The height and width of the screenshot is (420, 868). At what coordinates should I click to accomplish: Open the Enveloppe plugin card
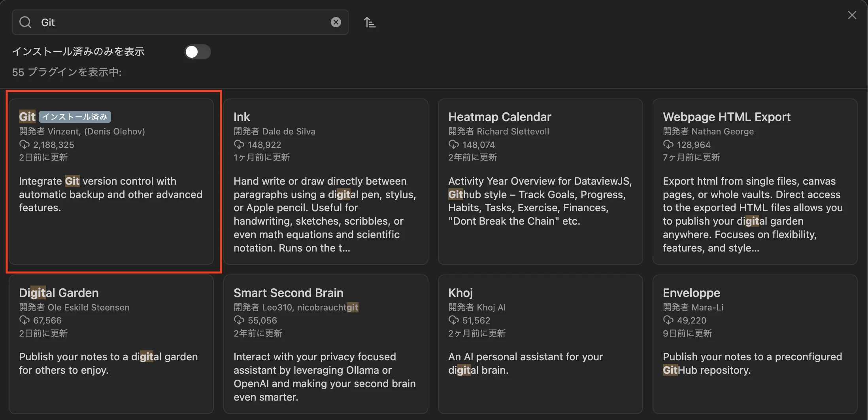click(755, 344)
